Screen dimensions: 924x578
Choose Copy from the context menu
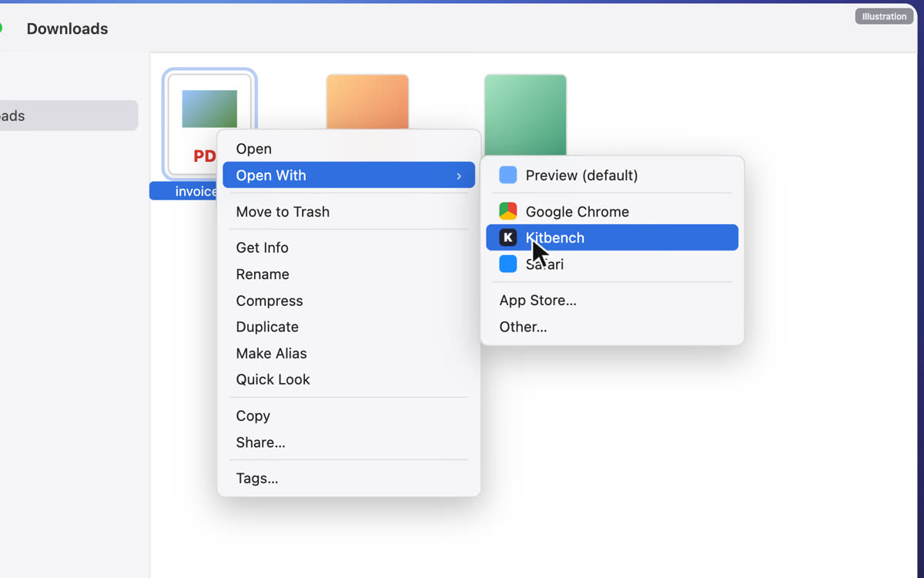pos(349,416)
